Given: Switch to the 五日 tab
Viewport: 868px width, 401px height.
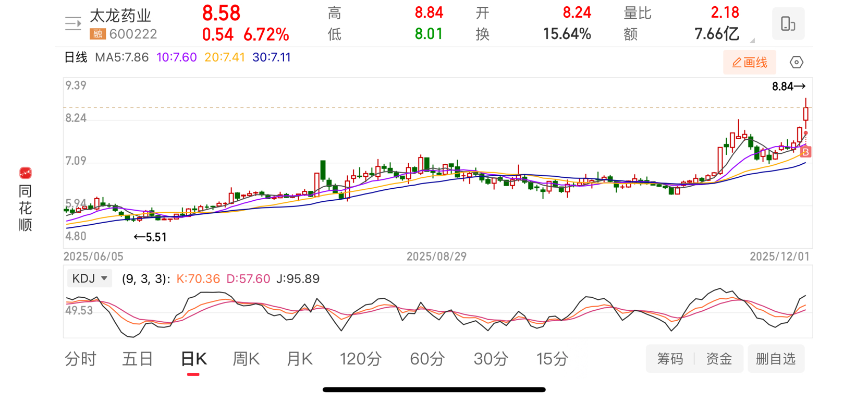Looking at the screenshot, I should pos(138,359).
